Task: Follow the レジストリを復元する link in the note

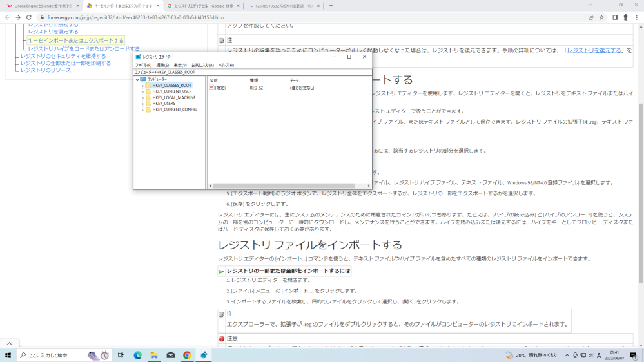Action: tap(594, 50)
